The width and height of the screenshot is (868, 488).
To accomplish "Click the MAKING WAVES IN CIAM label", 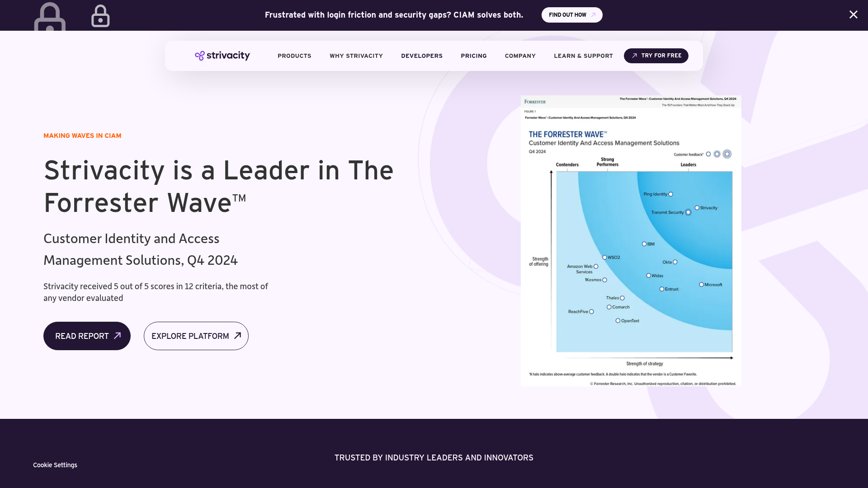I will 82,136.
